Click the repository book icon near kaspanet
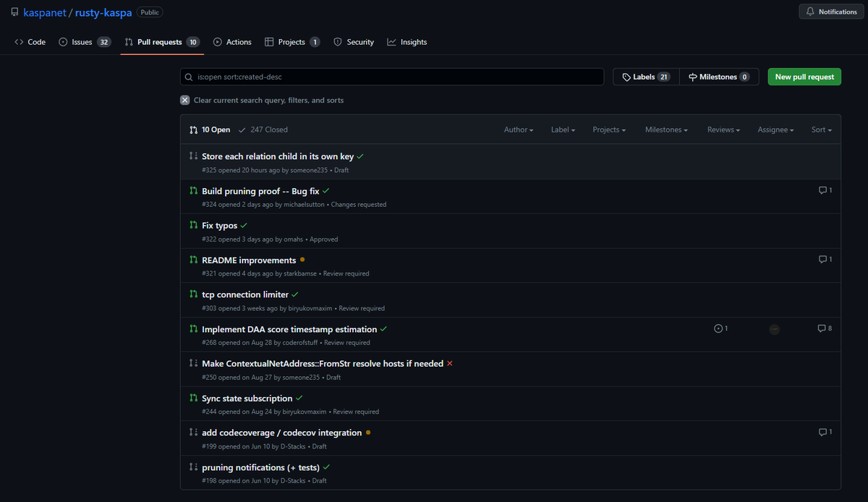This screenshot has height=502, width=868. 14,11
